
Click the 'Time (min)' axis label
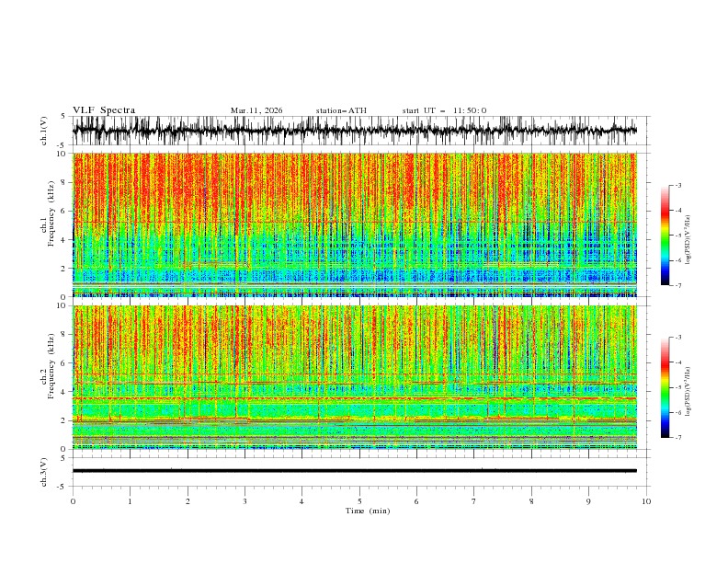click(x=368, y=511)
